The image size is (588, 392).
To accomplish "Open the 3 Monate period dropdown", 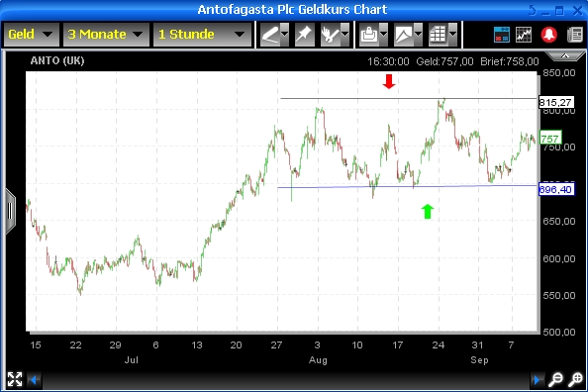I will tap(106, 35).
